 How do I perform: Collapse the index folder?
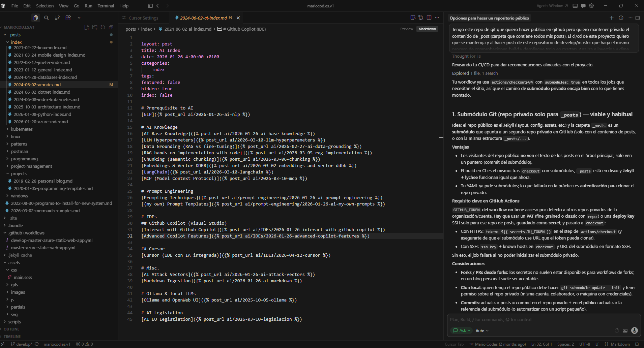tap(59, 42)
